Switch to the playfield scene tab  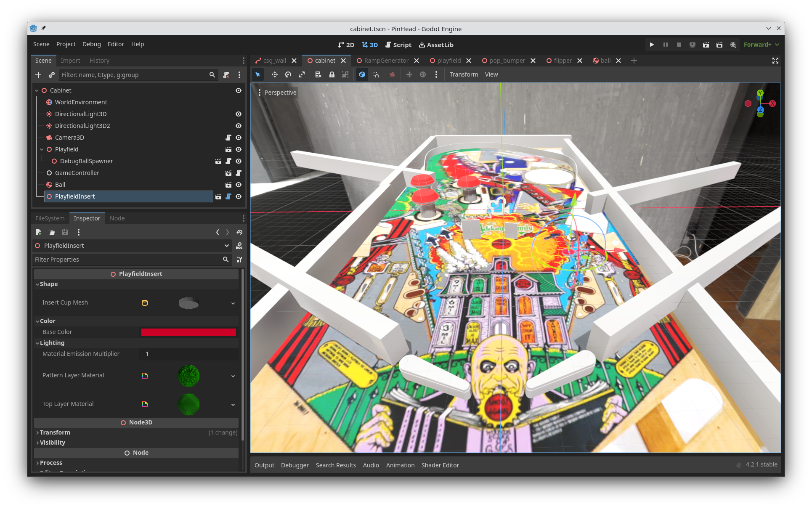450,61
